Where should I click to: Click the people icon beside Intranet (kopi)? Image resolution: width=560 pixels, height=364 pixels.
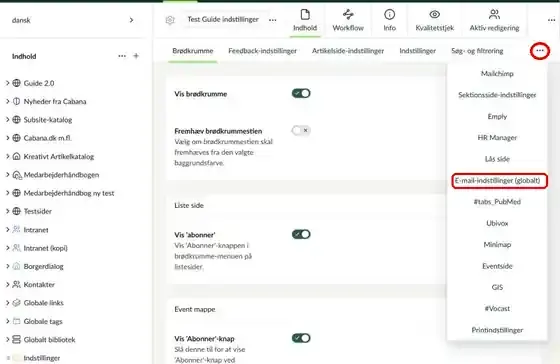[x=16, y=248]
